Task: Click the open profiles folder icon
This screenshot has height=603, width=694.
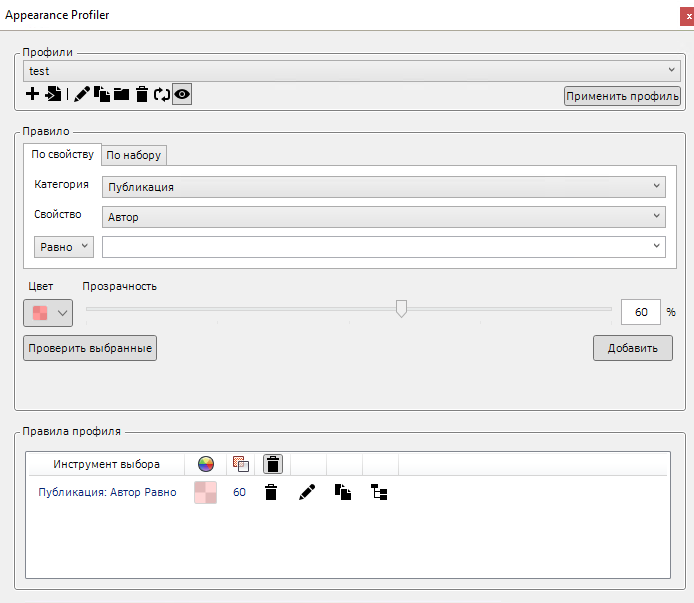Action: pos(121,95)
